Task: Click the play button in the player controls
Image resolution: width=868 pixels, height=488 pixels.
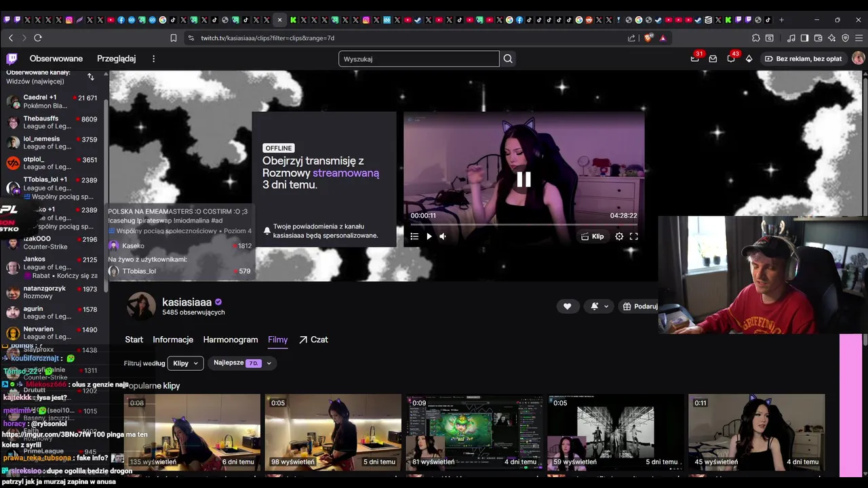Action: 429,237
